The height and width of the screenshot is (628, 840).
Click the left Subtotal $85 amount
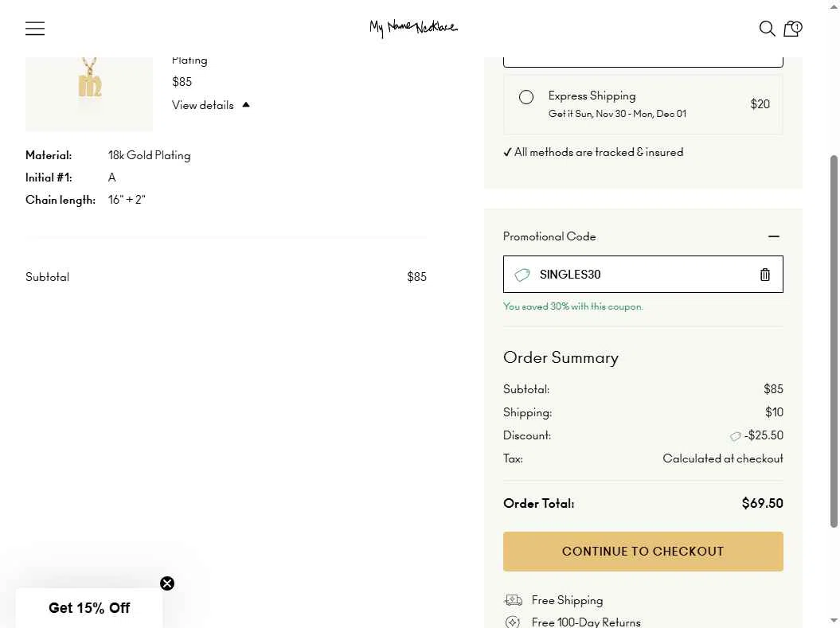pyautogui.click(x=416, y=277)
